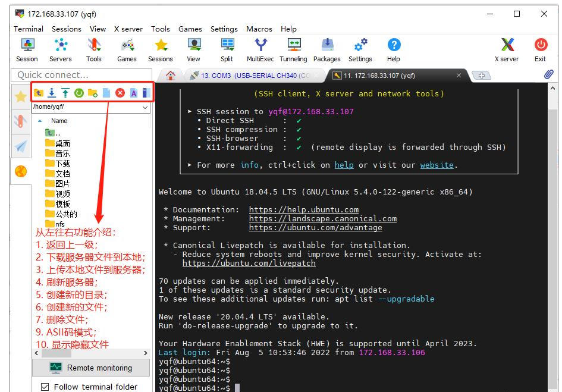Screen dimensions: 562x392
Task: Click the file browser horizontal scrollbar thumb
Action: [56, 353]
